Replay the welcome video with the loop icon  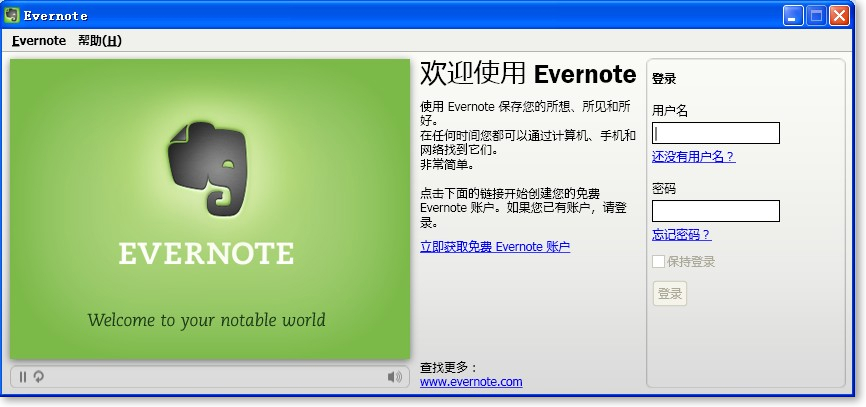pos(39,377)
